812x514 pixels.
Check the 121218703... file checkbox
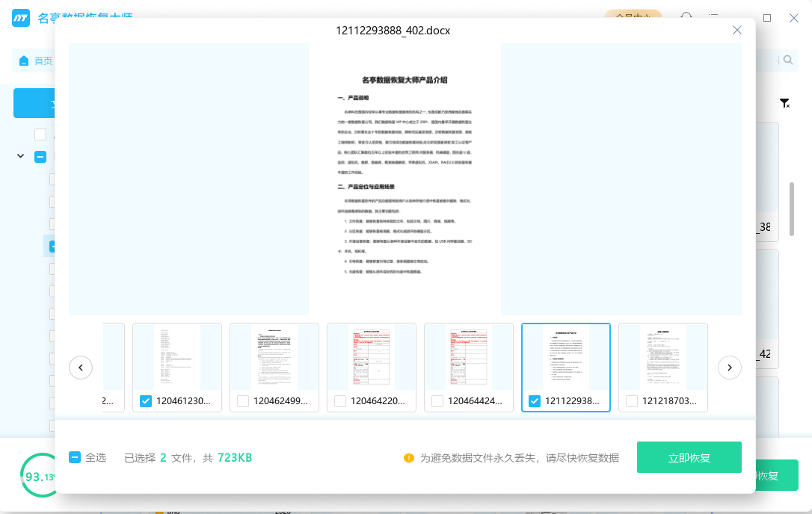(632, 401)
